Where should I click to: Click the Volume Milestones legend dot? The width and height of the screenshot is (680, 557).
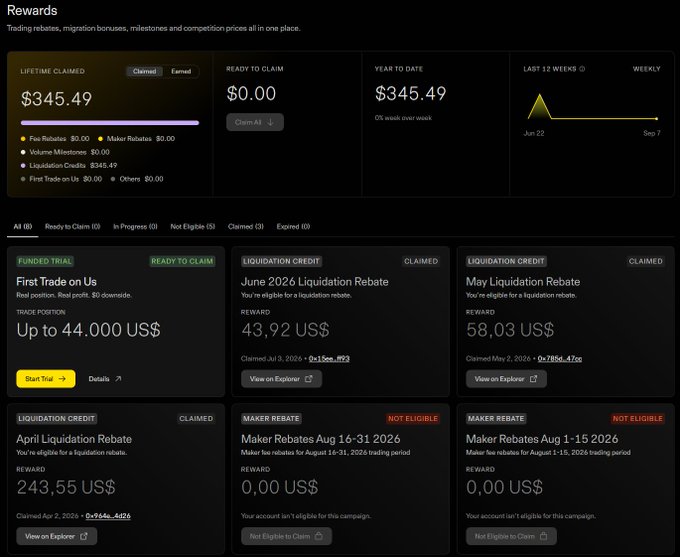click(23, 152)
